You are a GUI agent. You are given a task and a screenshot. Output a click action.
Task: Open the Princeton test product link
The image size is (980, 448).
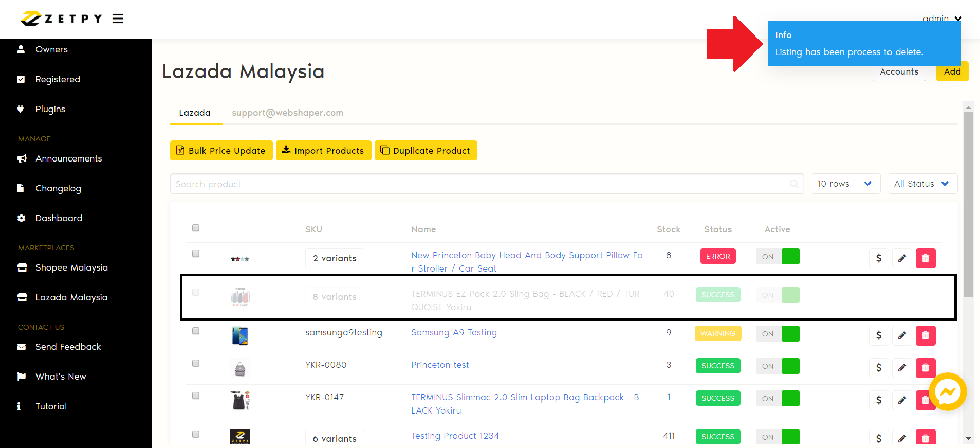(440, 365)
